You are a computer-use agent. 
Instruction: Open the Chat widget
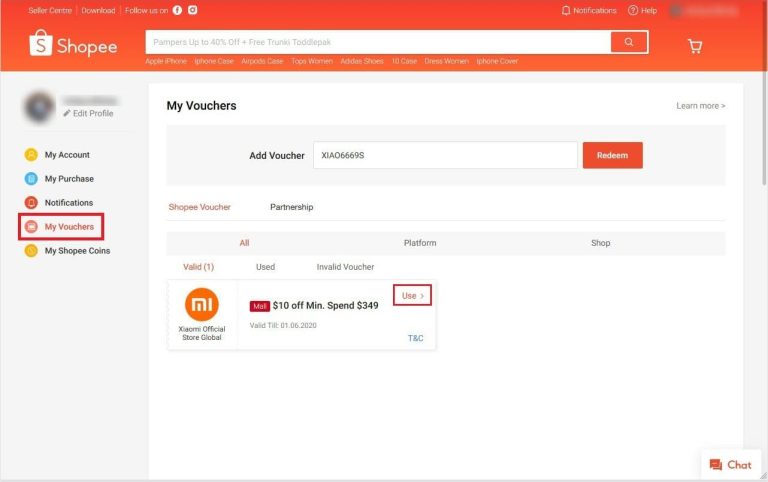tap(730, 465)
